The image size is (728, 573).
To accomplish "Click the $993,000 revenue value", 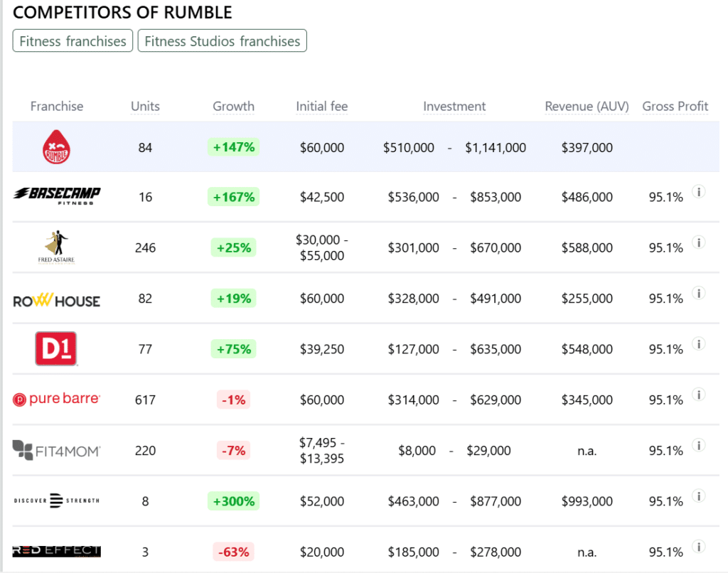I will tap(587, 501).
